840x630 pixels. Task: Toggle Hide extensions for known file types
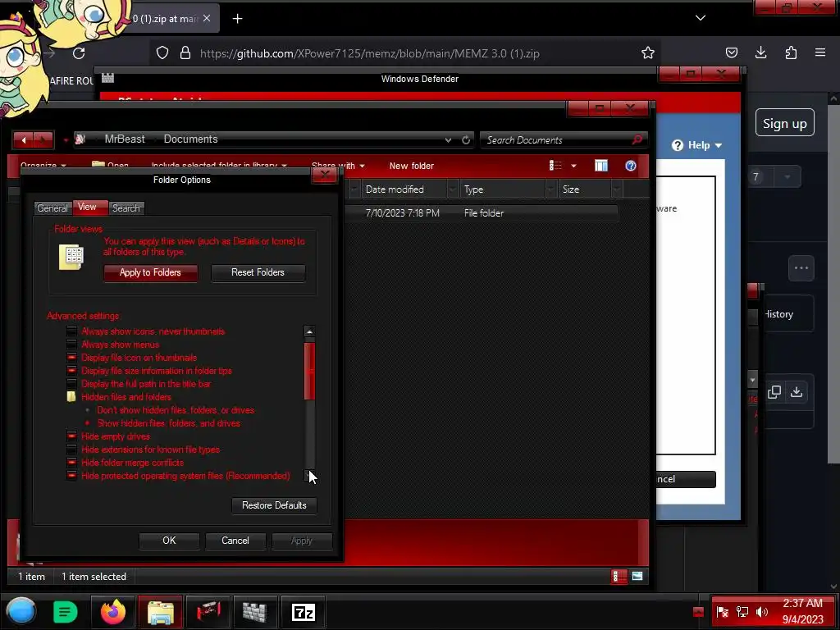(71, 450)
